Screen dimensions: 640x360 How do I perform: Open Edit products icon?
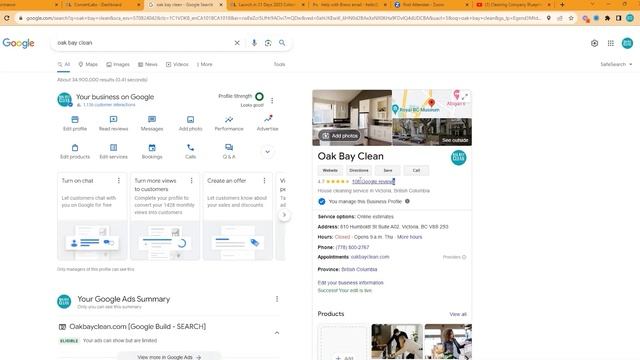point(75,148)
